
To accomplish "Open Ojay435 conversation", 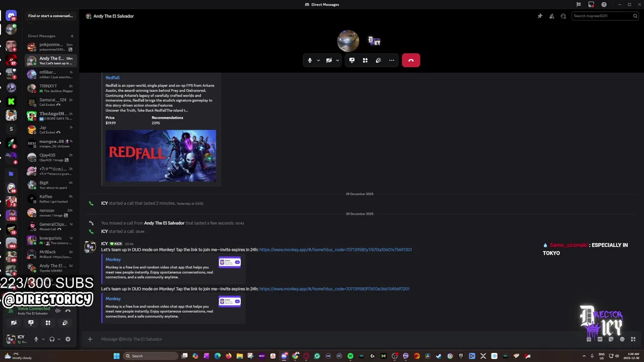I will click(50, 157).
